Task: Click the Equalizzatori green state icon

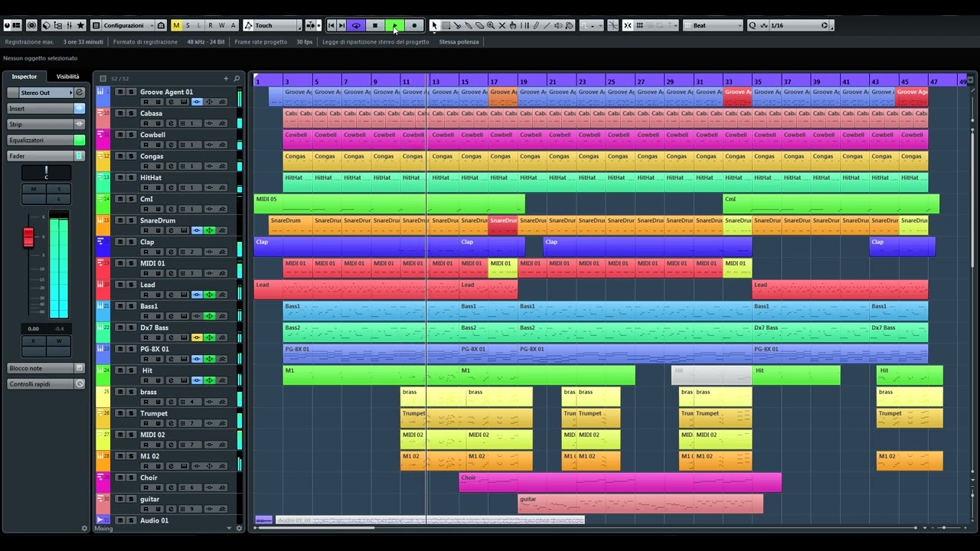Action: 79,140
